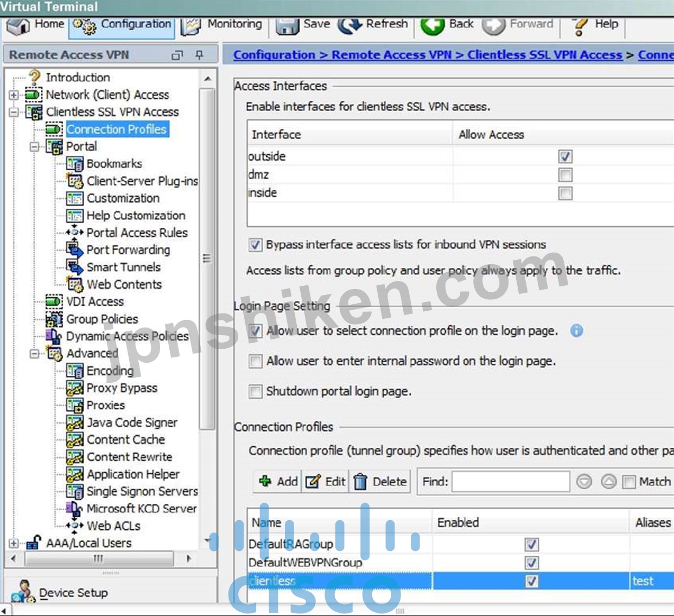Image resolution: width=674 pixels, height=616 pixels.
Task: Collapse the Advanced tree node
Action: pyautogui.click(x=34, y=354)
